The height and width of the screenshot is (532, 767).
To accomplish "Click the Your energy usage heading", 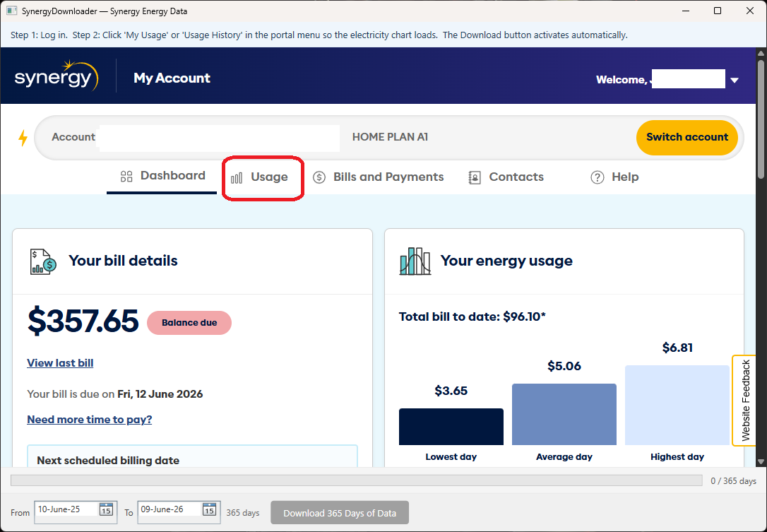I will [506, 261].
